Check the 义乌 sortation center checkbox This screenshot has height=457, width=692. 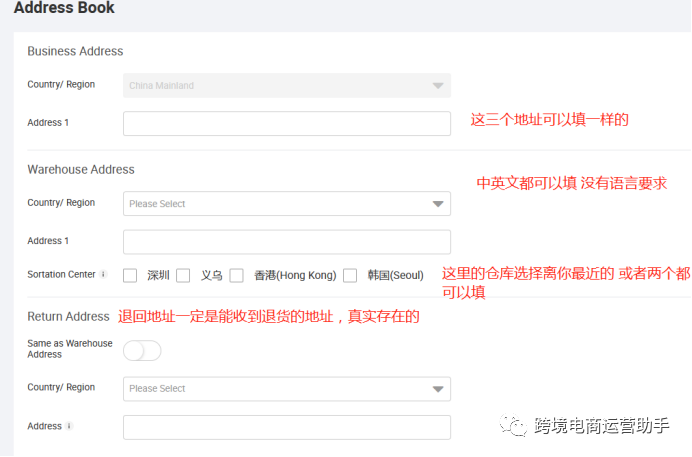(x=183, y=276)
